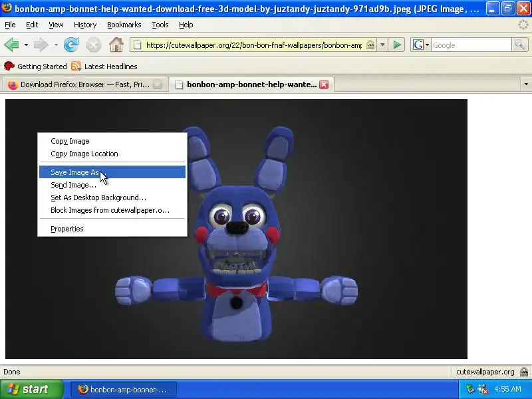Open the View menu

(56, 25)
